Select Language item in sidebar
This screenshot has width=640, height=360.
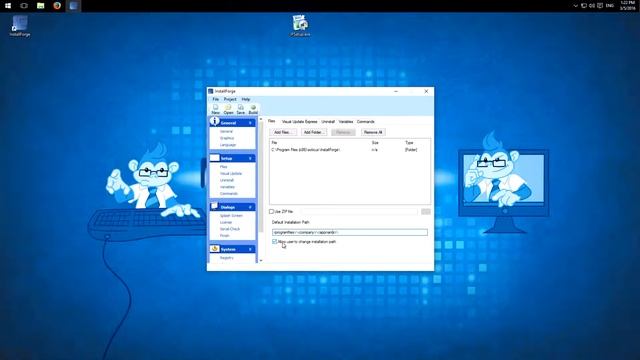click(x=228, y=145)
